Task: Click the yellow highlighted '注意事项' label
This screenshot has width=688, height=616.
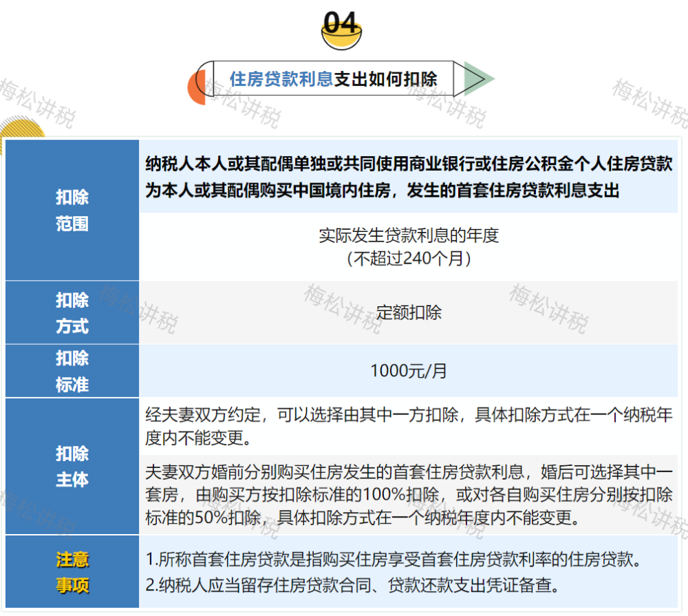Action: (72, 573)
